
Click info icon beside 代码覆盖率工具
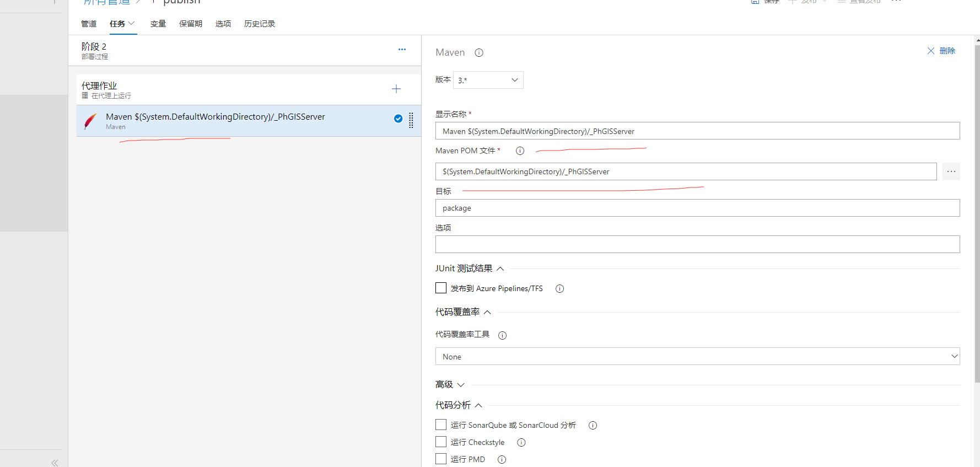click(x=502, y=335)
